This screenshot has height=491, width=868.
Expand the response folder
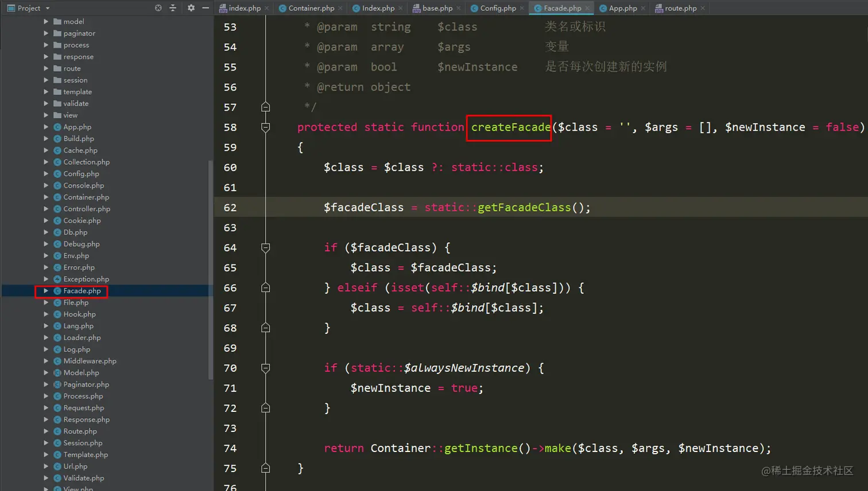(46, 56)
